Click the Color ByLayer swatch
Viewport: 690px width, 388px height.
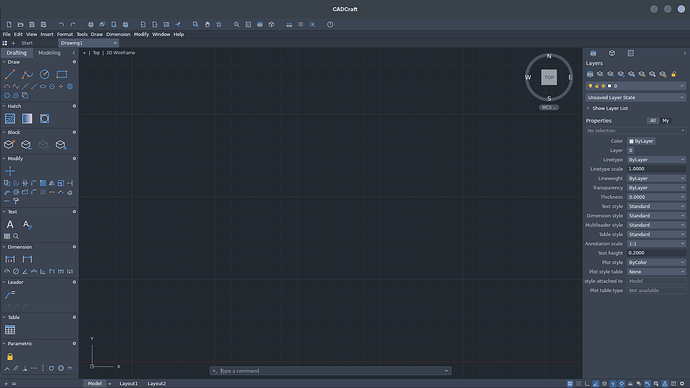pos(641,141)
